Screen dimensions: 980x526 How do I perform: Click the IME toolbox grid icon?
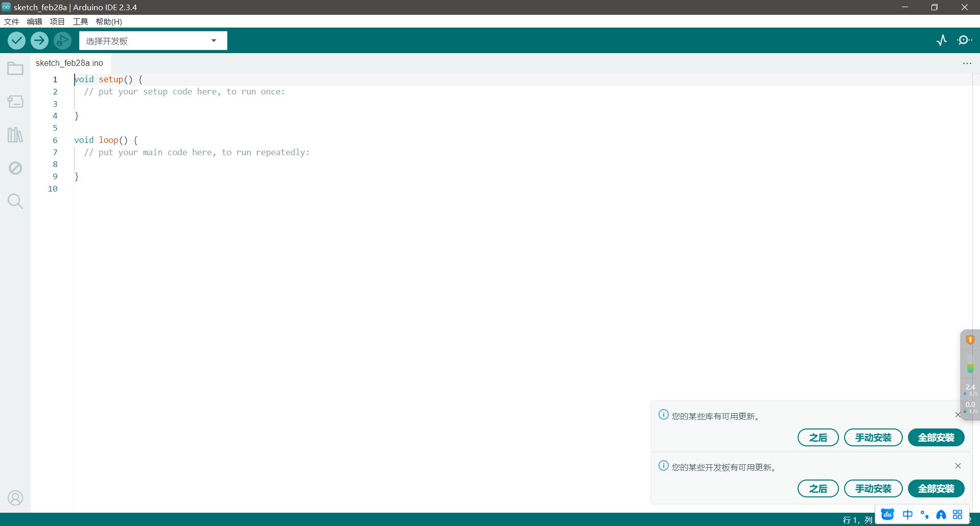click(957, 514)
